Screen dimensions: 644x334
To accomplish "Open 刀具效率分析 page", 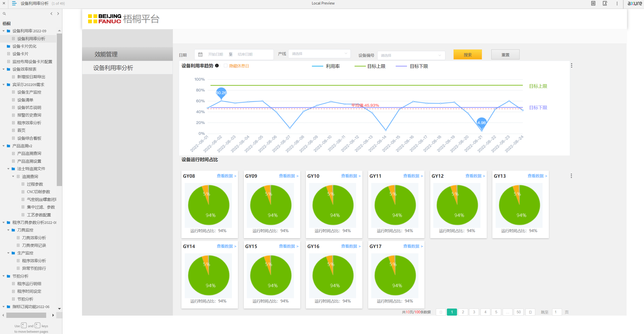I will pyautogui.click(x=34, y=238).
